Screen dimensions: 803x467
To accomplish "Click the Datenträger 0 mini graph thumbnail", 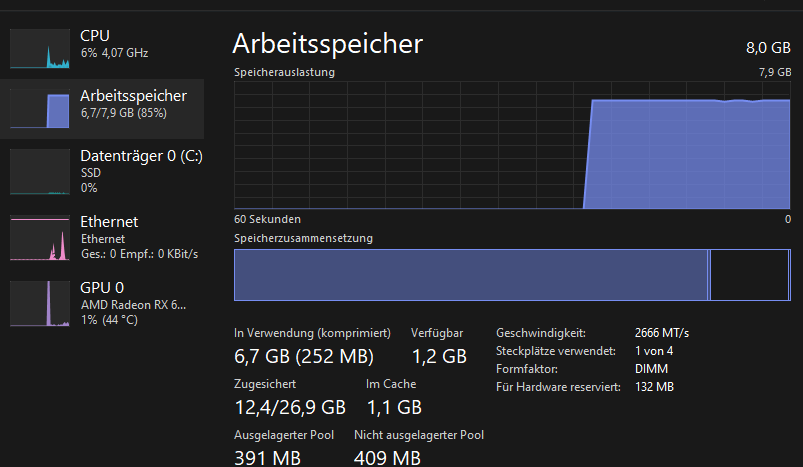I will (x=40, y=172).
